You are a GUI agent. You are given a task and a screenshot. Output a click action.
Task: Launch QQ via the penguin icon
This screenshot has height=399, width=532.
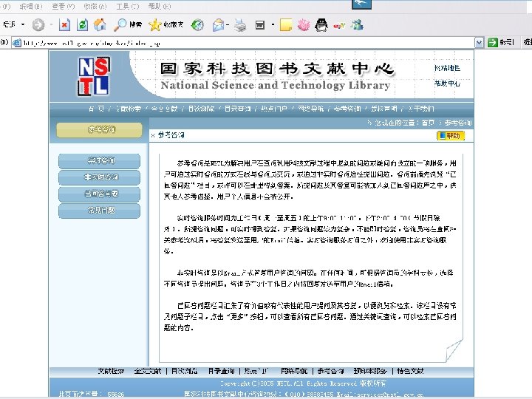click(321, 25)
